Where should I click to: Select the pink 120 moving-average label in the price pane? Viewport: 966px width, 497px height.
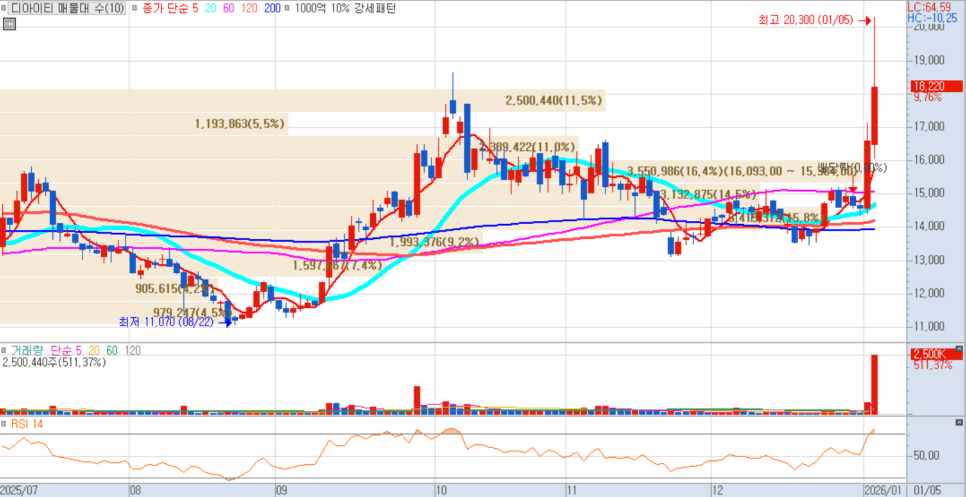(x=248, y=9)
